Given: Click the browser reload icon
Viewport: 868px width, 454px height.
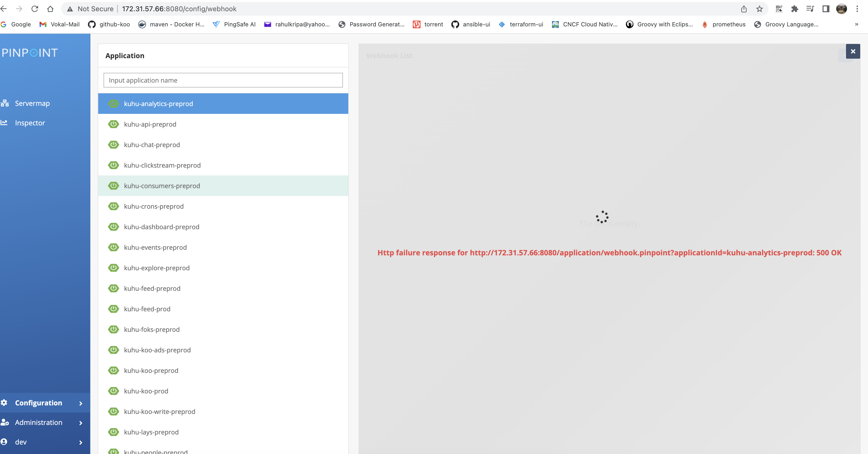Looking at the screenshot, I should pos(35,9).
